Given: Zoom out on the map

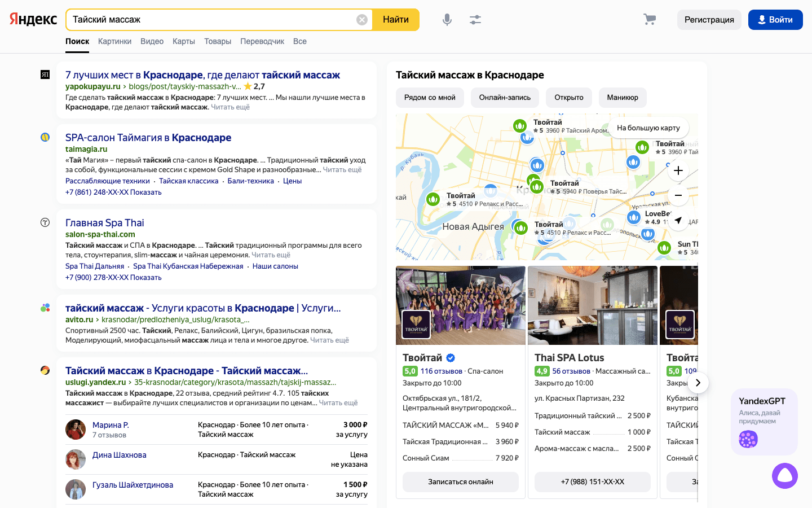Looking at the screenshot, I should [678, 195].
